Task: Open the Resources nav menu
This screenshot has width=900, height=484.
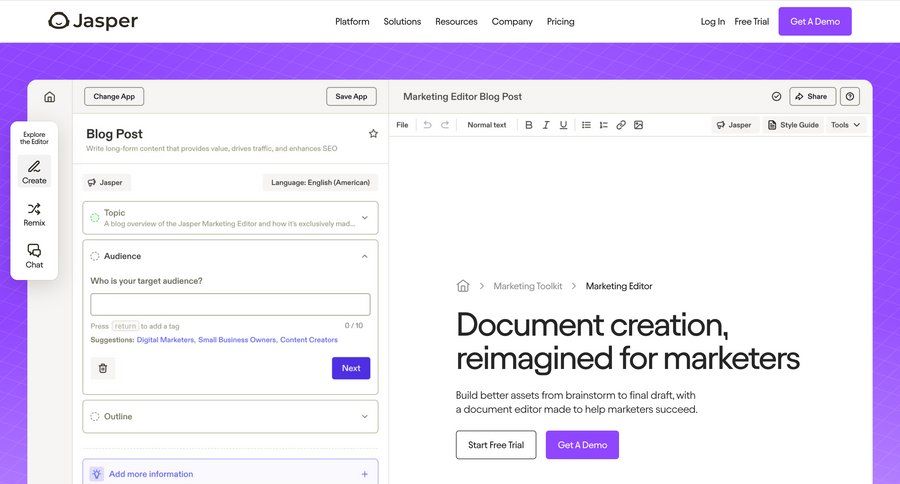Action: coord(456,21)
